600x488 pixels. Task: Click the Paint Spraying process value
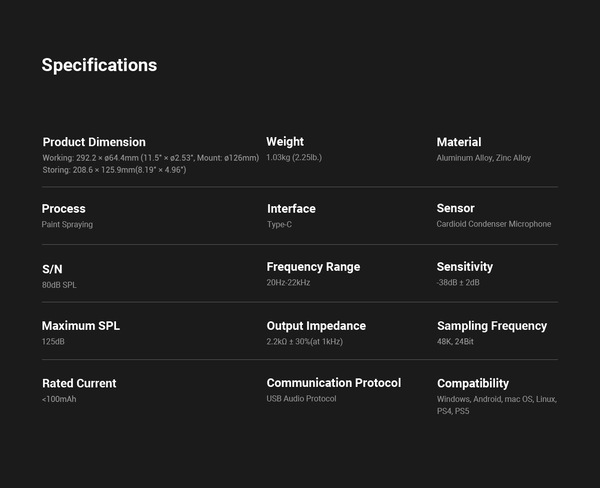tap(67, 224)
